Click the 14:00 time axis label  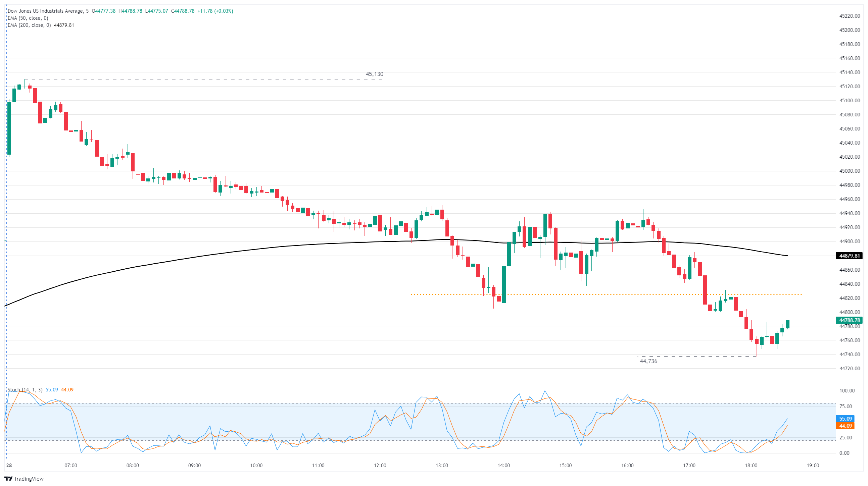click(503, 466)
